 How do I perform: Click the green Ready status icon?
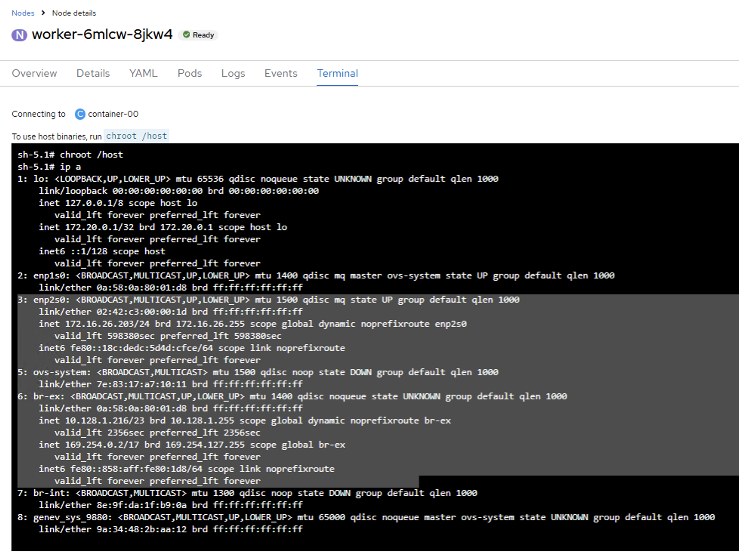[x=186, y=35]
